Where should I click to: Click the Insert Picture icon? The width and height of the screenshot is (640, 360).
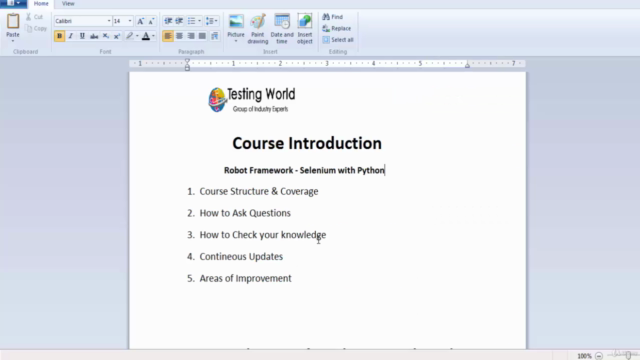tap(236, 21)
